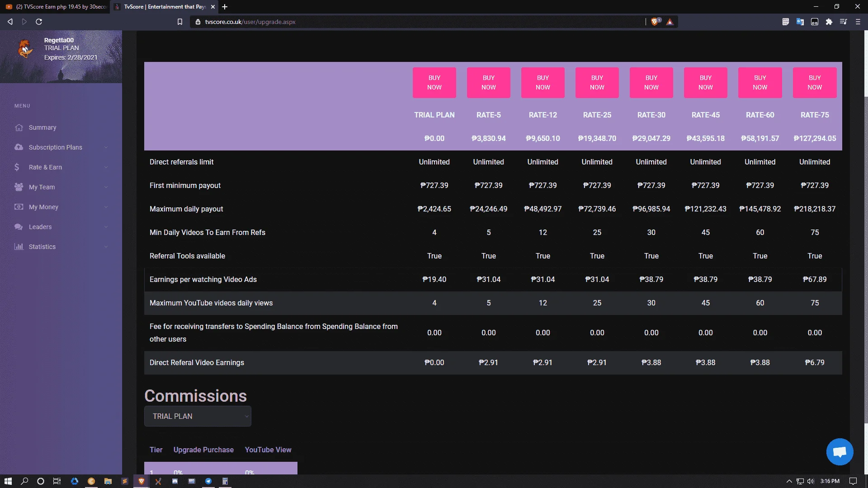This screenshot has width=868, height=488.
Task: Expand the My Money menu chevron
Action: point(106,207)
